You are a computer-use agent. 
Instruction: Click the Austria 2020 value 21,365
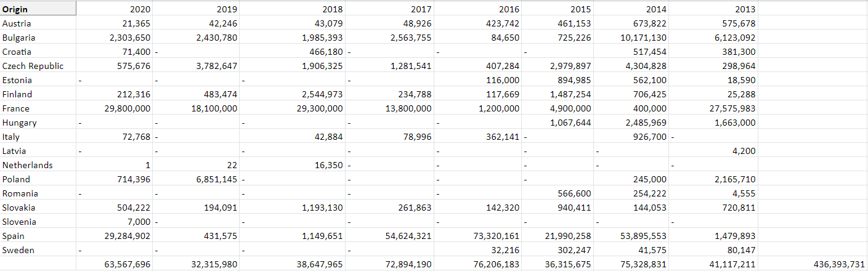[115, 23]
